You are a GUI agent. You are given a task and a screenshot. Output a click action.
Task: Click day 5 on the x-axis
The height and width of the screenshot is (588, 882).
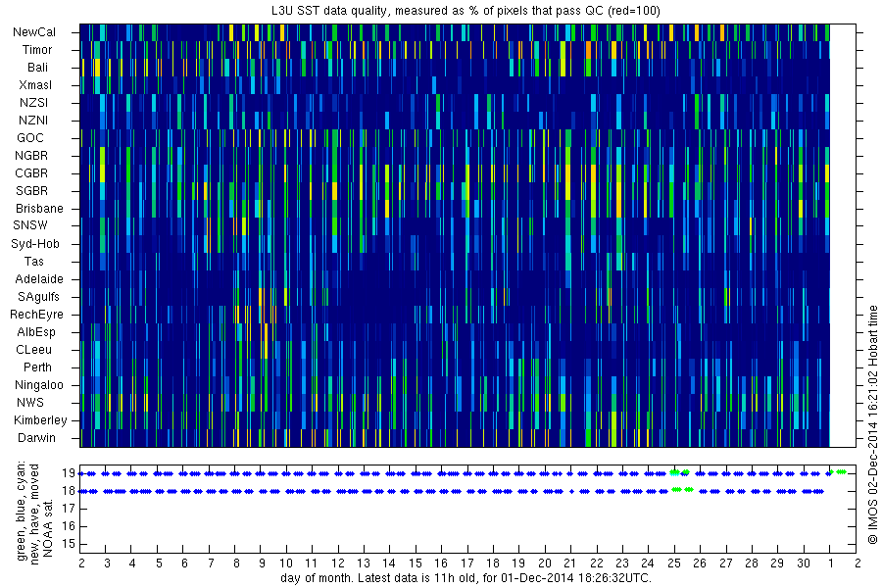tap(159, 563)
